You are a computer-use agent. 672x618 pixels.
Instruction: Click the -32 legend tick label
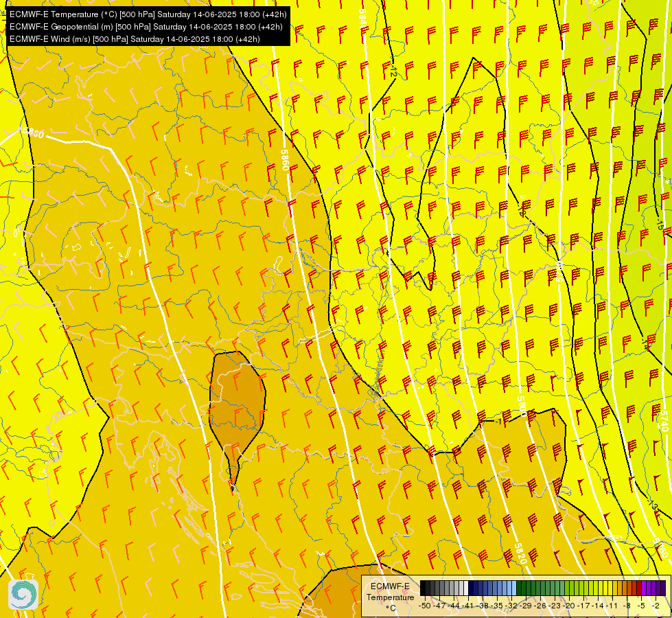[511, 606]
